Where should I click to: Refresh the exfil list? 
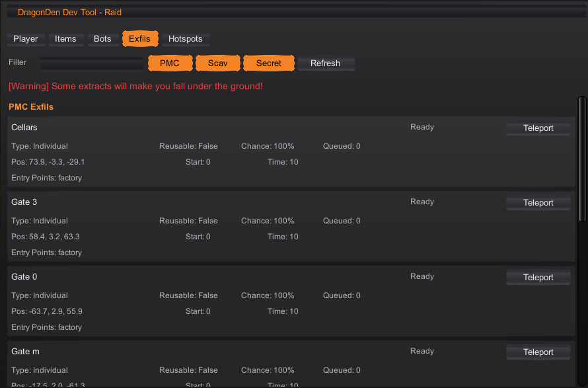(326, 63)
